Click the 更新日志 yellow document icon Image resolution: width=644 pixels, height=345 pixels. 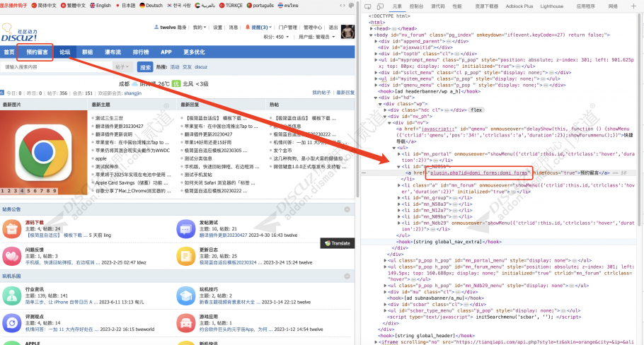186,255
